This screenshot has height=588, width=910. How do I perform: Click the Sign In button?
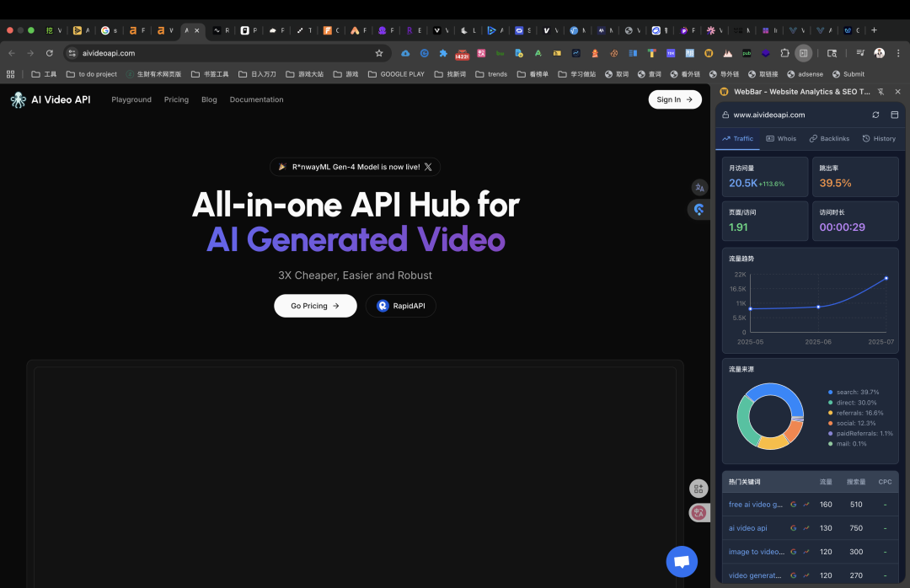pyautogui.click(x=674, y=100)
